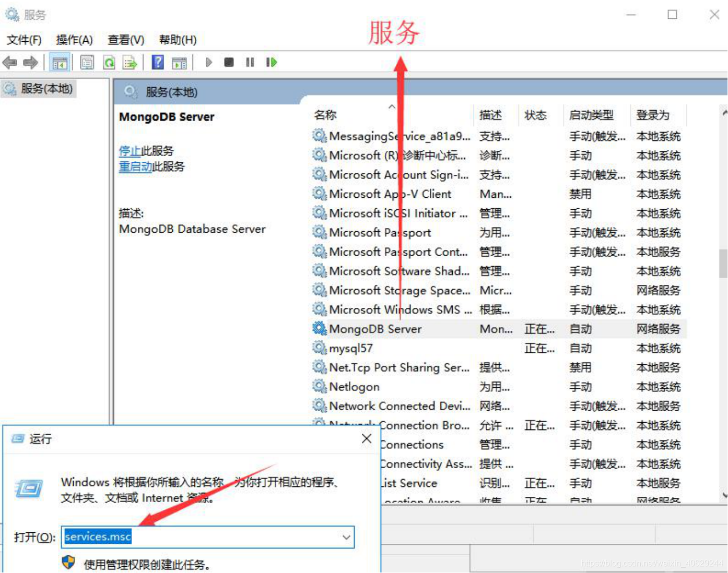This screenshot has width=728, height=573.
Task: Open the 操作(A) menu
Action: coord(75,40)
